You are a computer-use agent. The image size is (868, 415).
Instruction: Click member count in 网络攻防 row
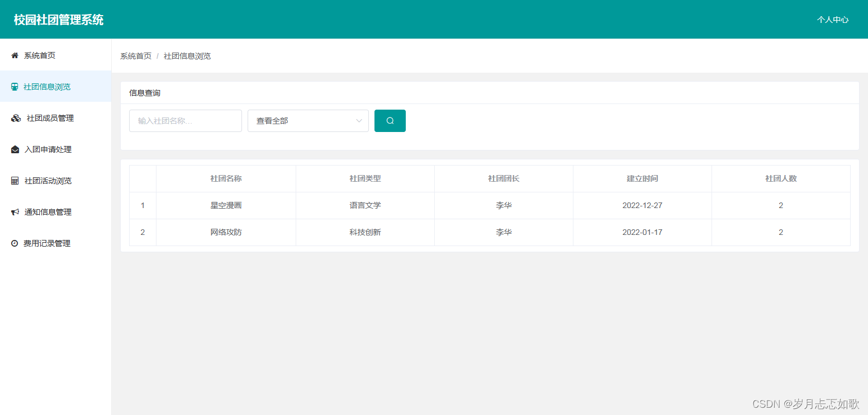[x=781, y=232]
